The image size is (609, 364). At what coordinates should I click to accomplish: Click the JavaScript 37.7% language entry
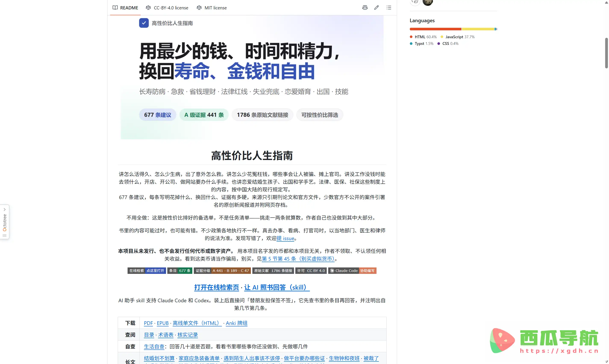coord(458,37)
